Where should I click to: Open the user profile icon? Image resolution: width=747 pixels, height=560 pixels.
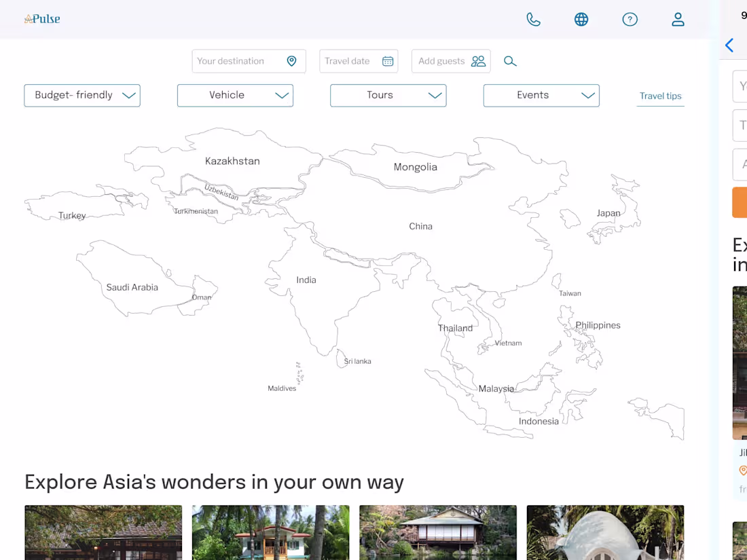coord(678,19)
